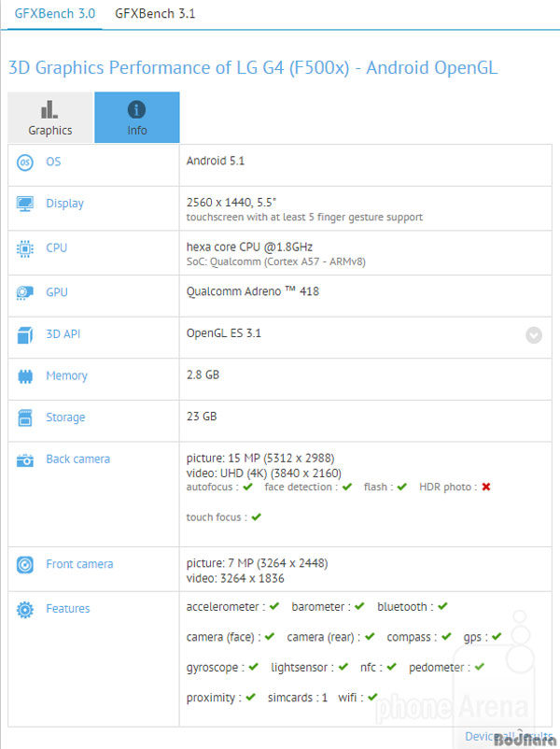
Task: Select 'picture: 7 MP (3264 x 2448)' text
Action: [257, 563]
